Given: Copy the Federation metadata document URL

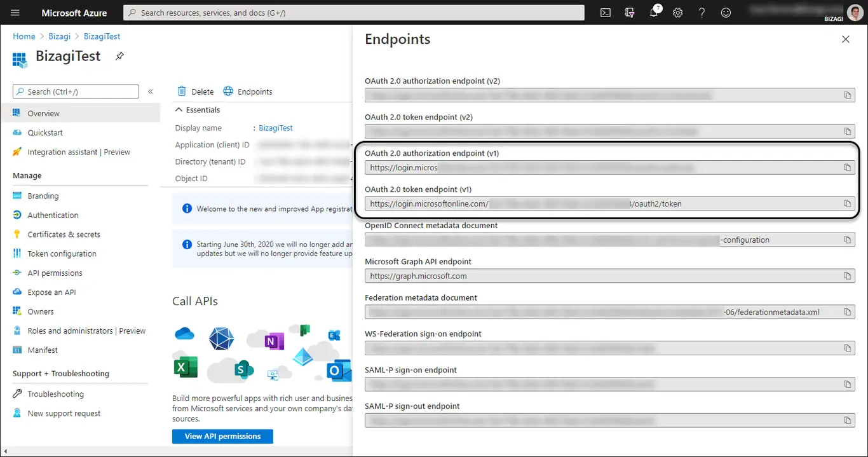Looking at the screenshot, I should [x=847, y=312].
